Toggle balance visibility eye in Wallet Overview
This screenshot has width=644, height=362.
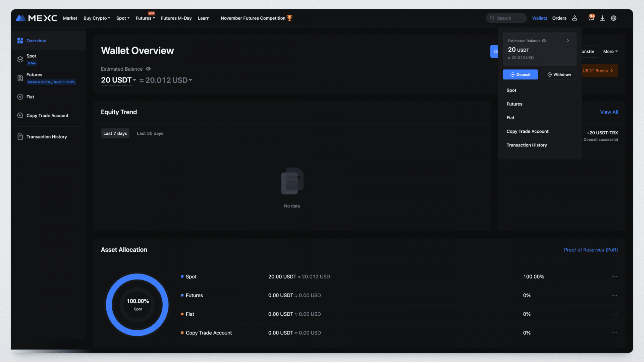tap(148, 69)
